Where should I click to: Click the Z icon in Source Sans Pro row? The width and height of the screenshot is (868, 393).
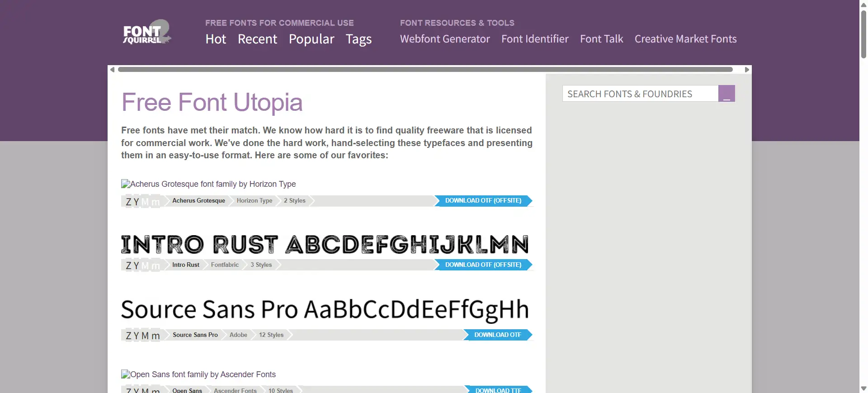pyautogui.click(x=128, y=336)
